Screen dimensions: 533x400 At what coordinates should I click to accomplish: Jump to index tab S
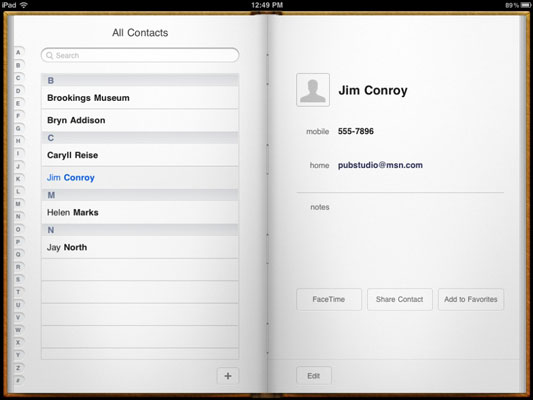(x=18, y=279)
